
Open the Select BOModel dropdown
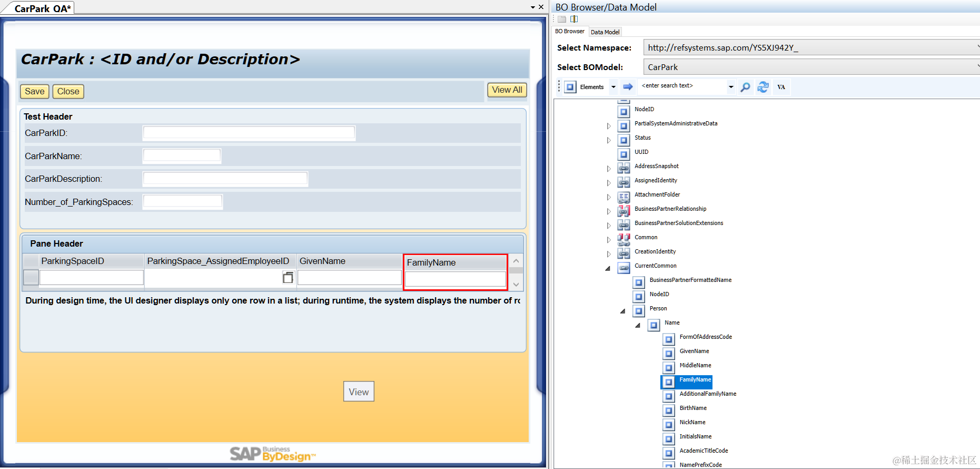pos(977,67)
